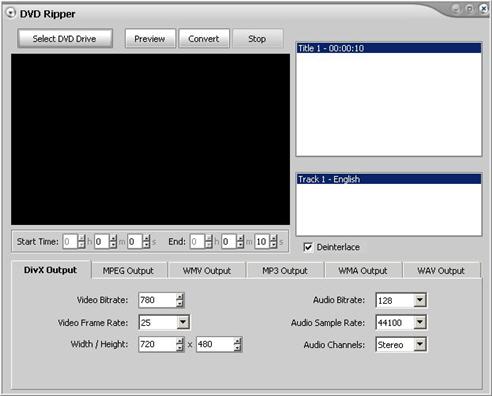Click the Height spinner arrows

click(237, 344)
